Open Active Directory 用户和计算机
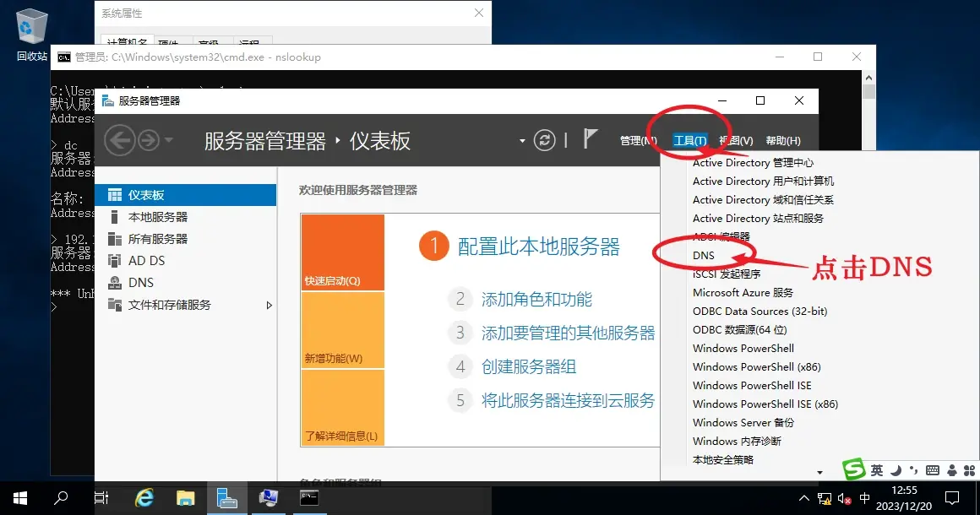The height and width of the screenshot is (515, 980). 763,181
